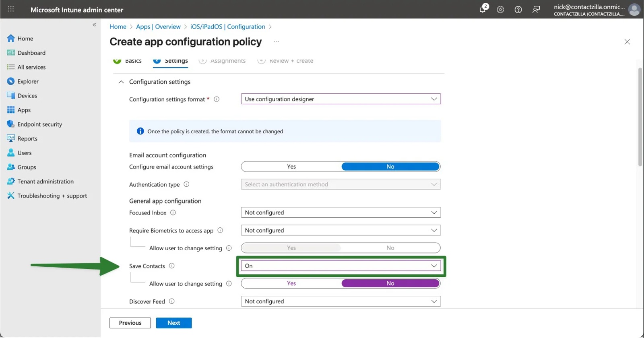Click the Devices icon in sidebar
Screen dimensions: 644x338
click(11, 96)
